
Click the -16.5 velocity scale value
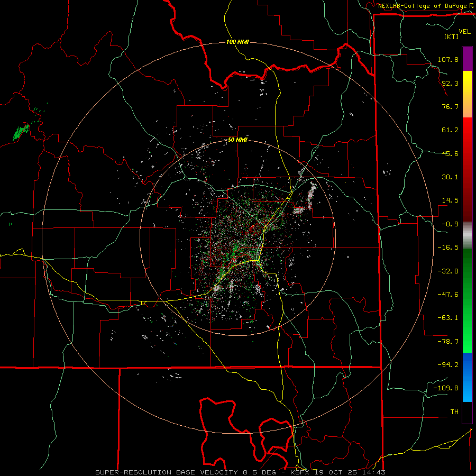click(x=448, y=248)
